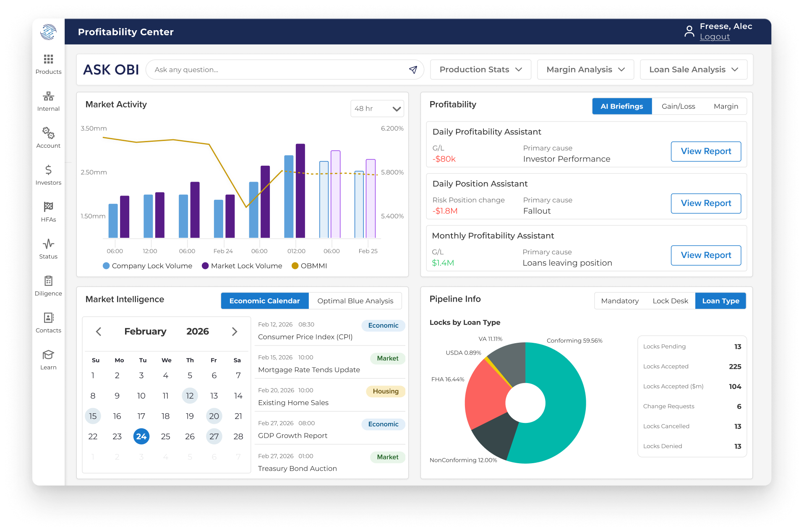View Report for Daily Profitability Assistant
This screenshot has width=804, height=532.
[706, 151]
